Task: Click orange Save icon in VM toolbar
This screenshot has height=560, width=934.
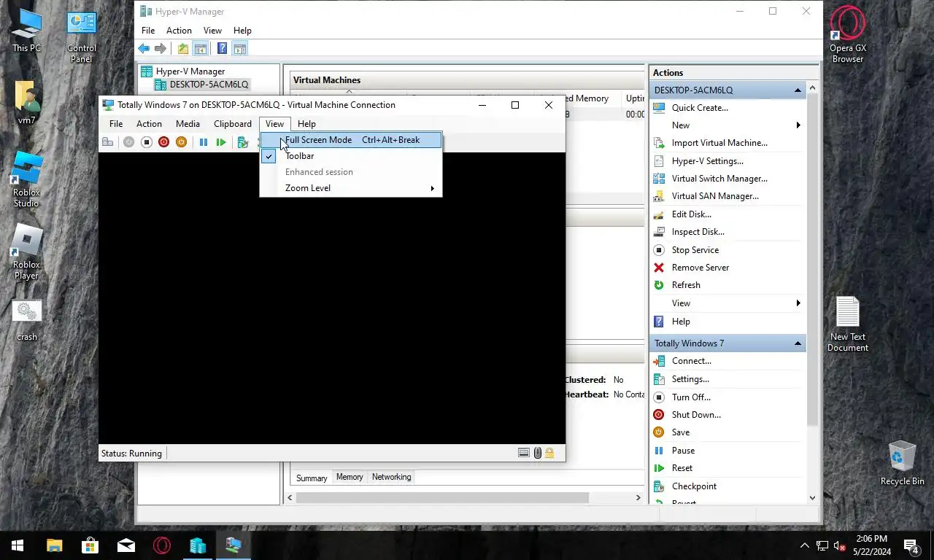Action: pos(181,142)
